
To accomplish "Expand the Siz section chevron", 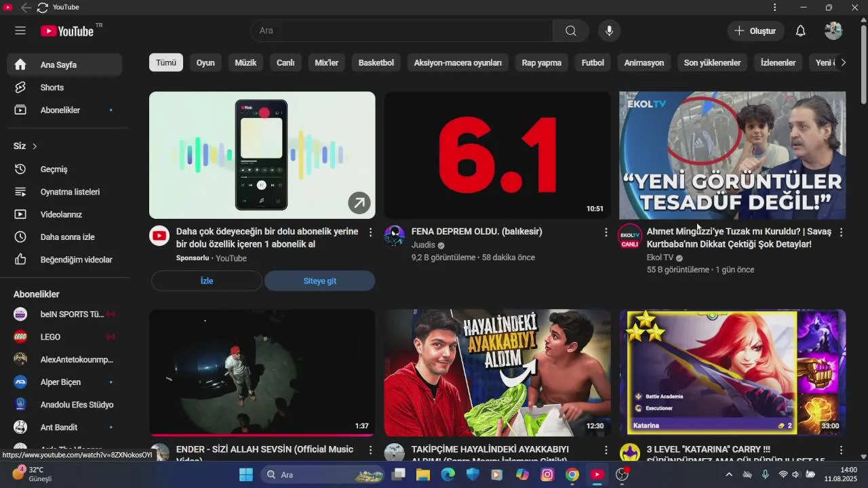I will coord(35,146).
